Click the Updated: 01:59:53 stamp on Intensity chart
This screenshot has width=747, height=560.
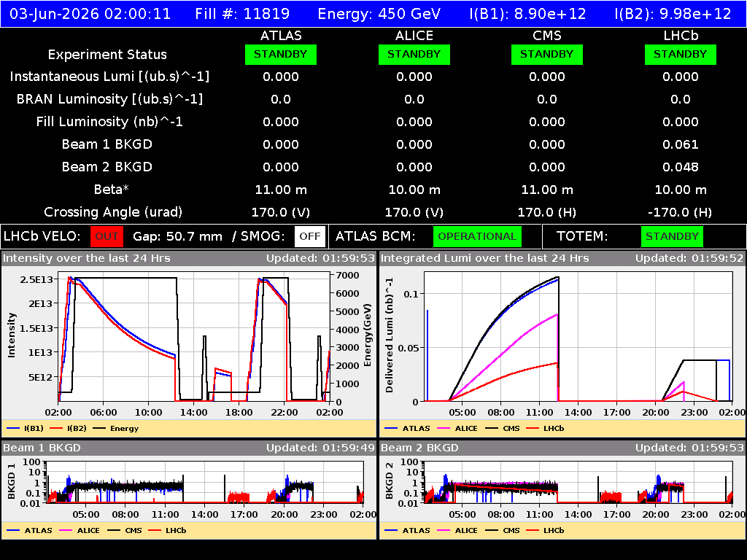(320, 259)
